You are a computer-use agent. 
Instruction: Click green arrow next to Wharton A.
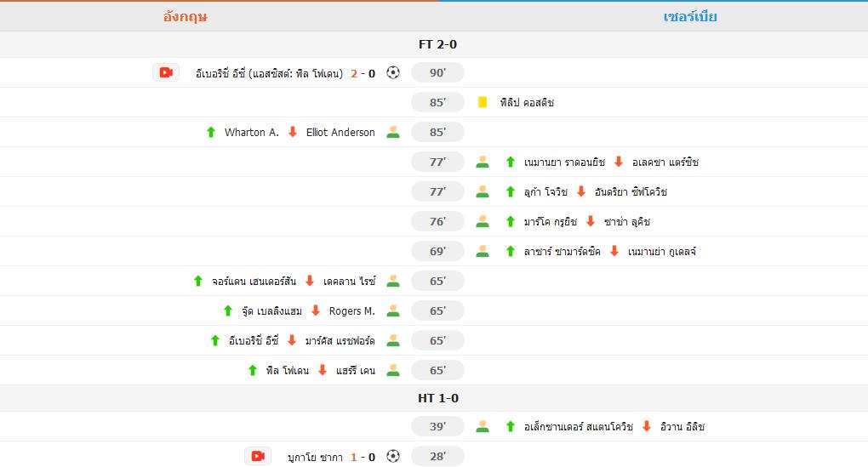211,133
